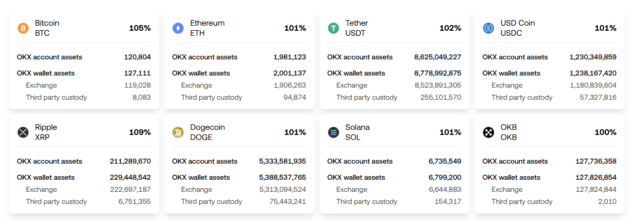Click Tether's 102% reserve ratio
The height and width of the screenshot is (221, 644).
tap(450, 28)
